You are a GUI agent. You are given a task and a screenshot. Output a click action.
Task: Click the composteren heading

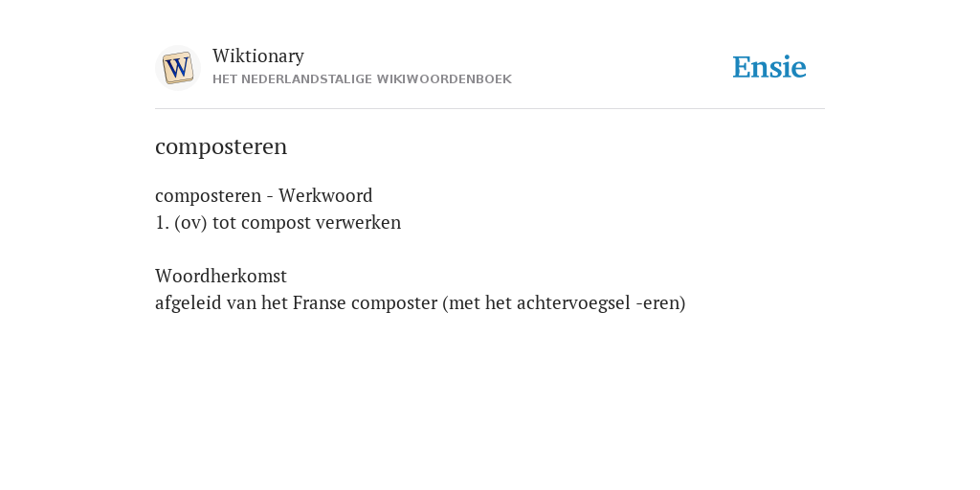tap(221, 146)
